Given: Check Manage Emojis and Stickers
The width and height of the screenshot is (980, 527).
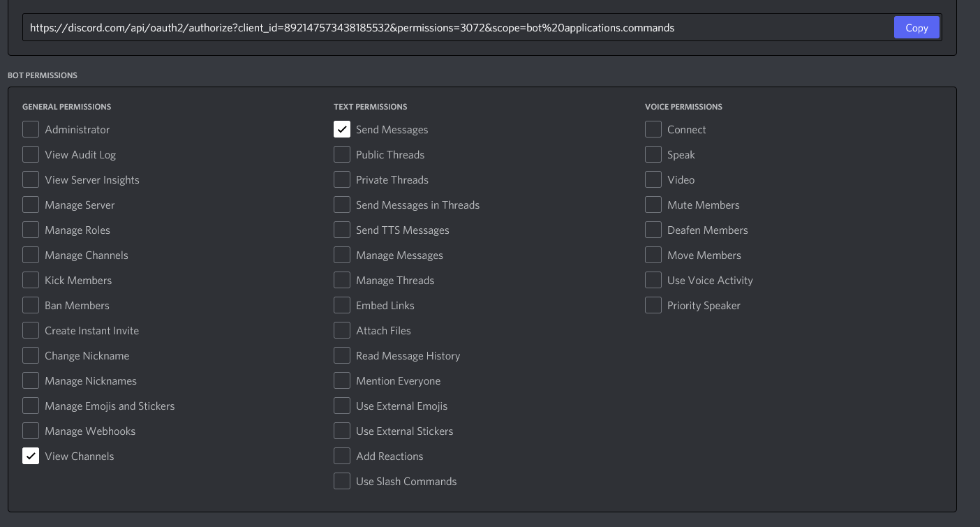Looking at the screenshot, I should [x=31, y=406].
